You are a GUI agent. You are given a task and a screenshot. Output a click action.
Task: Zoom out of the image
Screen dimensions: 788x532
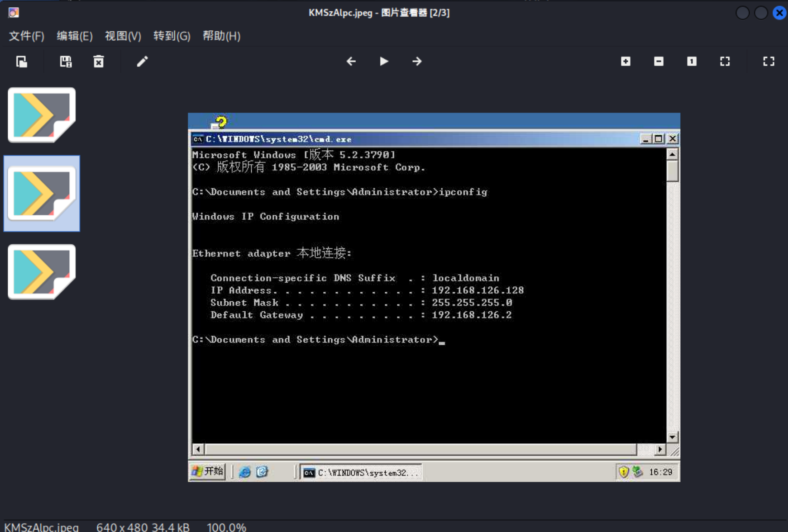tap(659, 62)
